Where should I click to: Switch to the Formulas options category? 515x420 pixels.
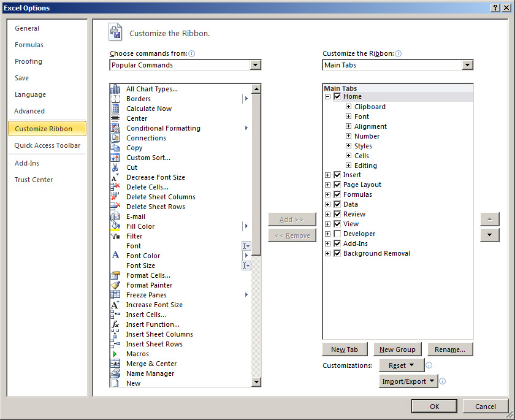29,45
